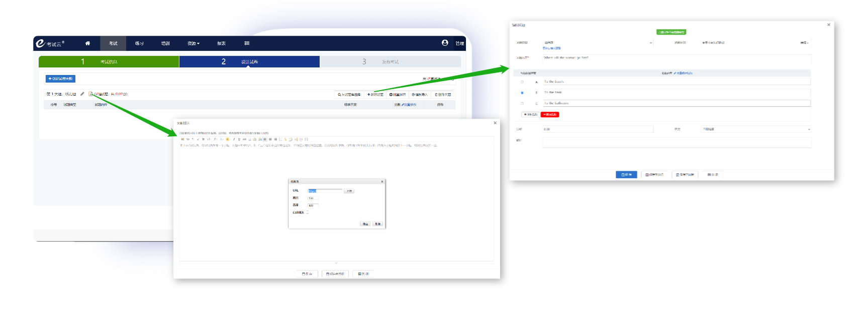Click the 考试云 logo
Screen dimensions: 868x309
(x=50, y=44)
